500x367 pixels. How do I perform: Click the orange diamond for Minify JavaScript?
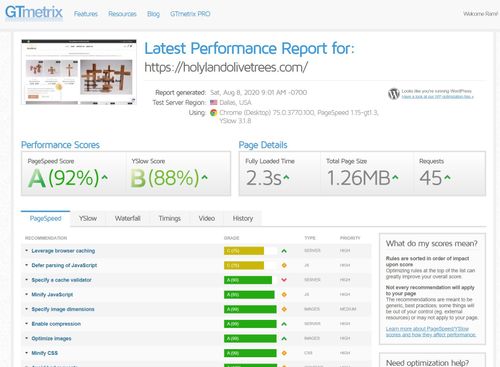point(284,295)
